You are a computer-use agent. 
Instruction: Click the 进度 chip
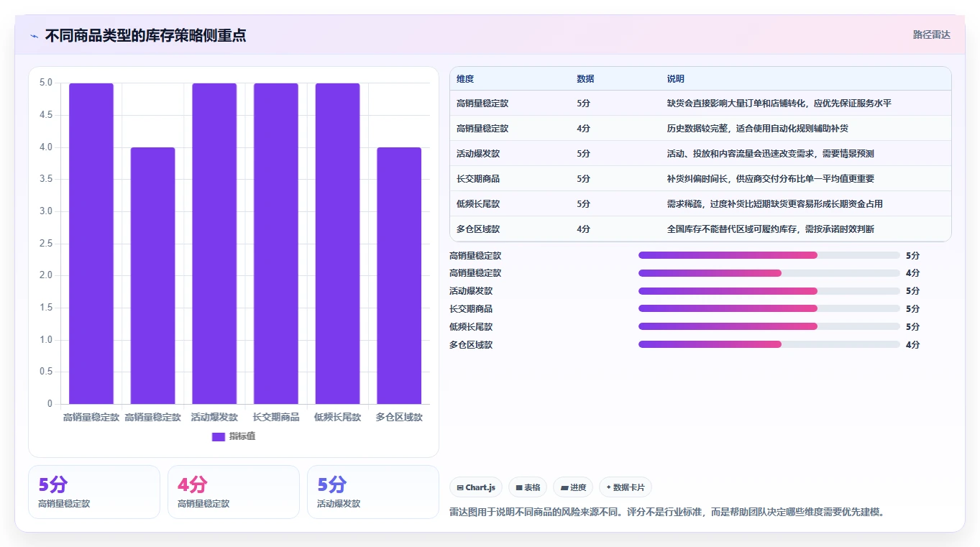pyautogui.click(x=573, y=487)
